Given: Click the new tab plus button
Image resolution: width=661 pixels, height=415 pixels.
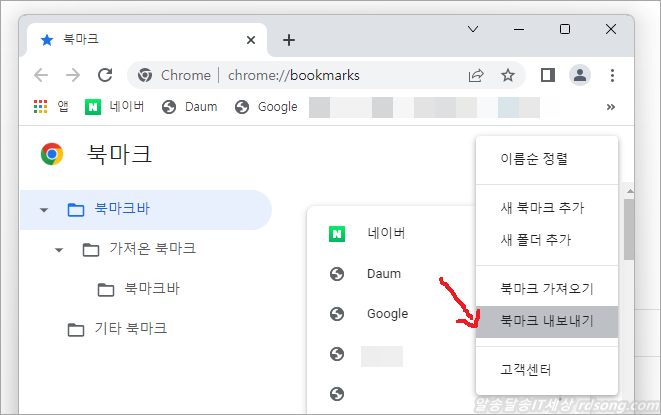Looking at the screenshot, I should tap(289, 40).
